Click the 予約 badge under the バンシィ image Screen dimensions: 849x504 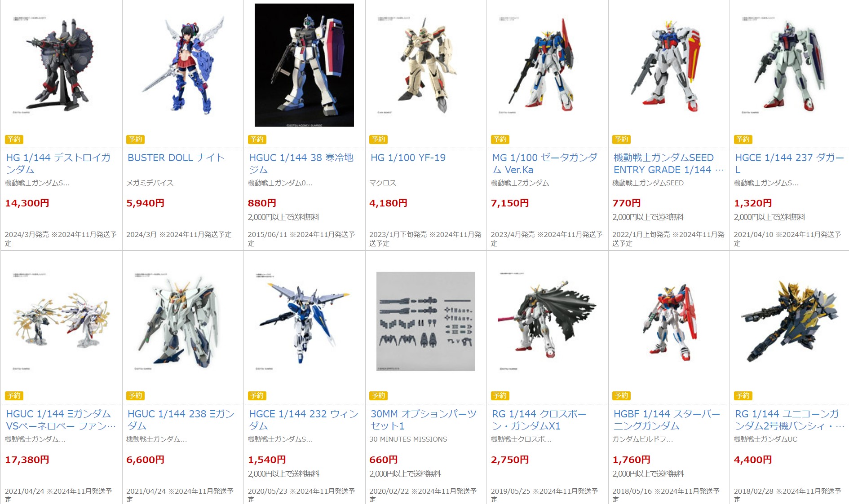[743, 396]
